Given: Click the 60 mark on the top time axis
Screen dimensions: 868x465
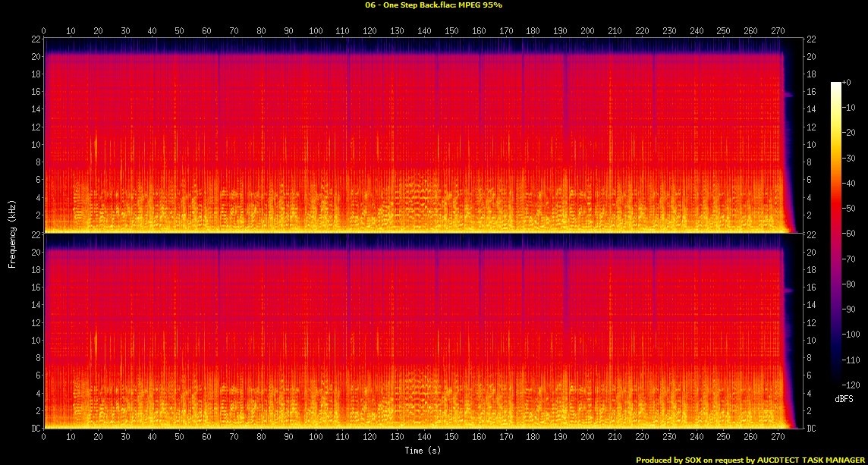Looking at the screenshot, I should [206, 31].
